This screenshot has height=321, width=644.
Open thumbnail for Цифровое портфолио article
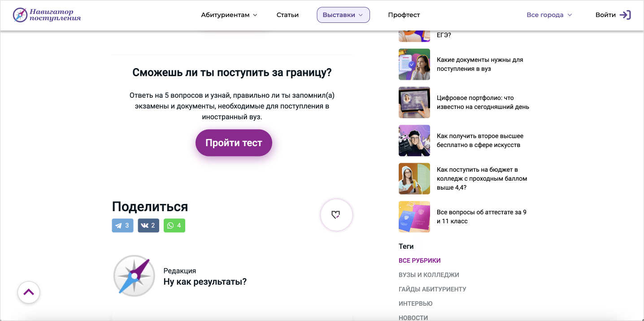(414, 102)
